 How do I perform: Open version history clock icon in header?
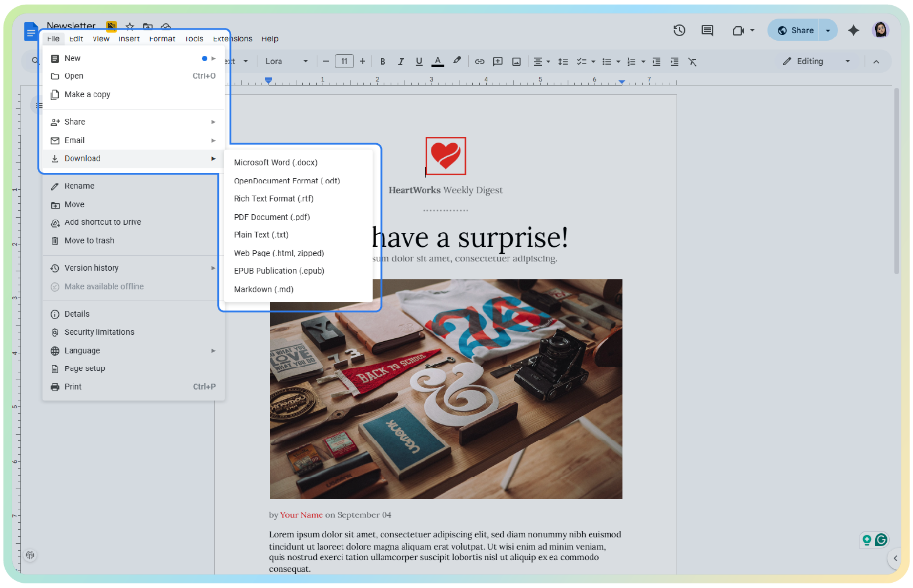(679, 30)
